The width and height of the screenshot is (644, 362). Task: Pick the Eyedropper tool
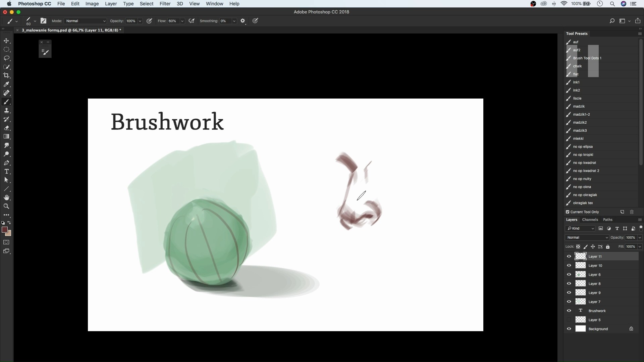coord(6,84)
